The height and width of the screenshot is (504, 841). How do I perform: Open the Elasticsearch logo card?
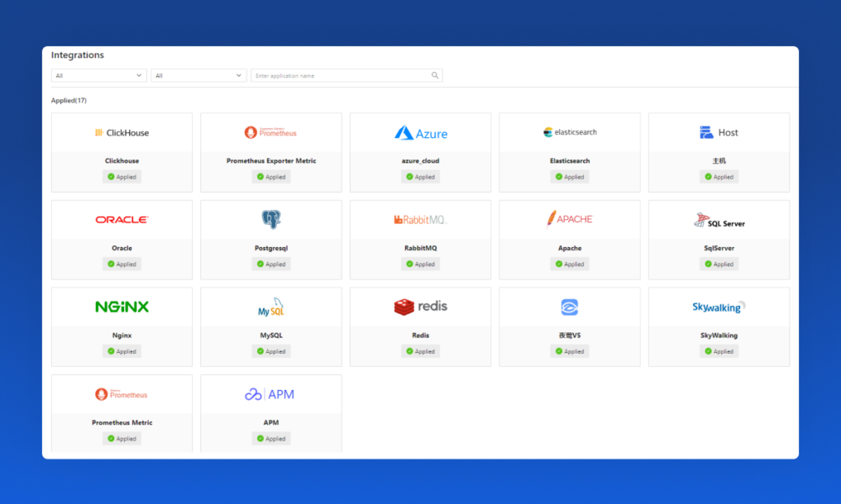pyautogui.click(x=570, y=132)
